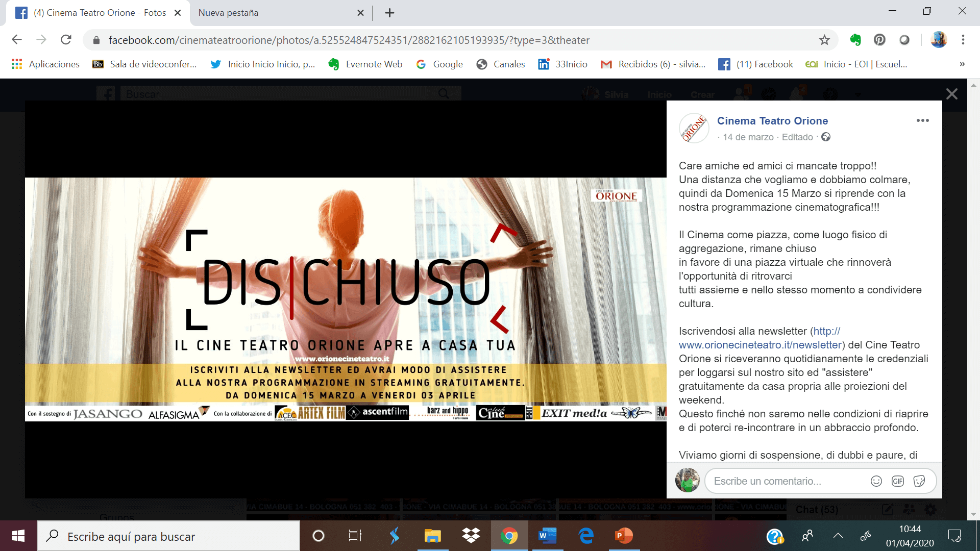The image size is (980, 551).
Task: Click the gray circle extension icon
Action: click(x=904, y=40)
